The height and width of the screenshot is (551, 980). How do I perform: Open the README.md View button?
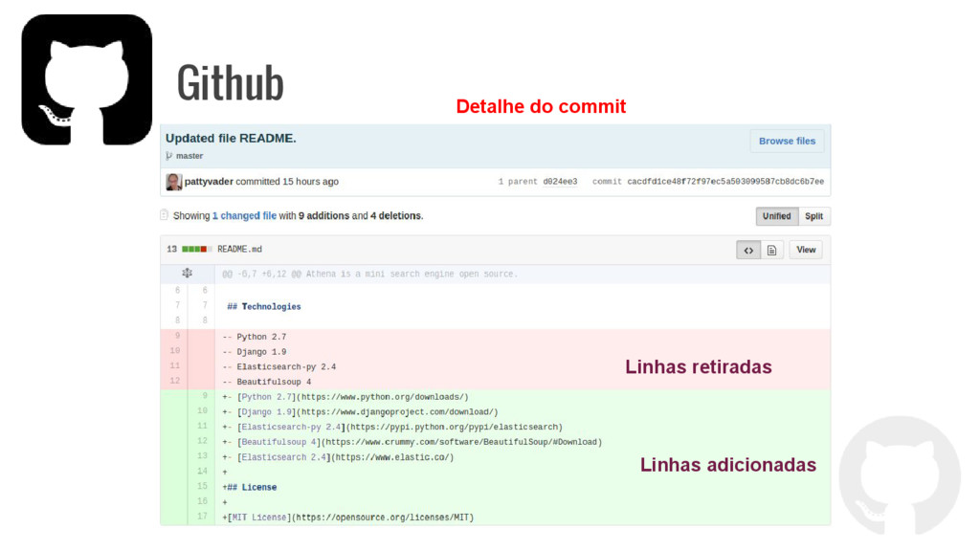click(806, 250)
